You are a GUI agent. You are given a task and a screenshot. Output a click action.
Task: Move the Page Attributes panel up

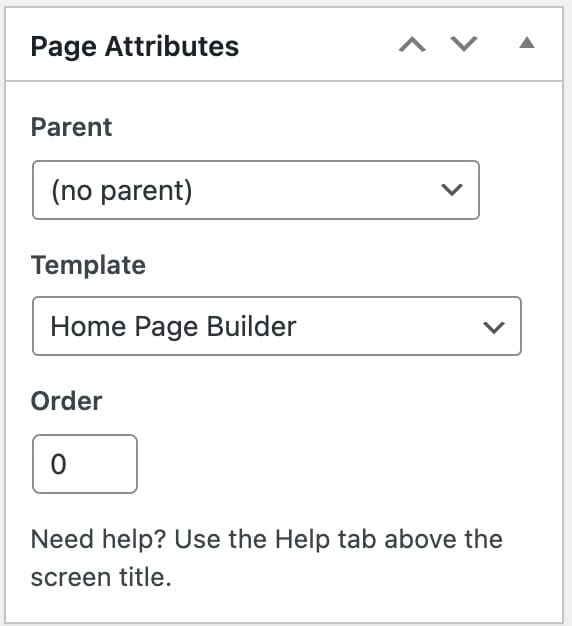click(412, 44)
